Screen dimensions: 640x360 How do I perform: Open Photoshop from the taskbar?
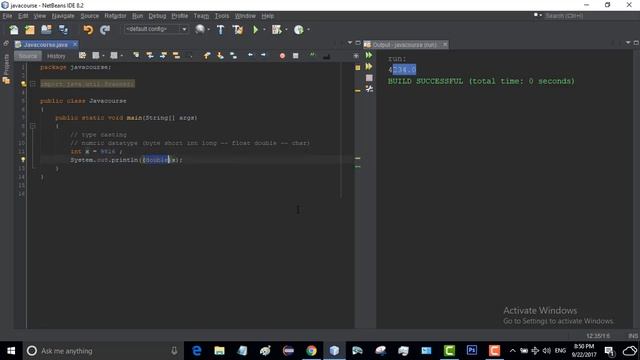click(x=471, y=351)
